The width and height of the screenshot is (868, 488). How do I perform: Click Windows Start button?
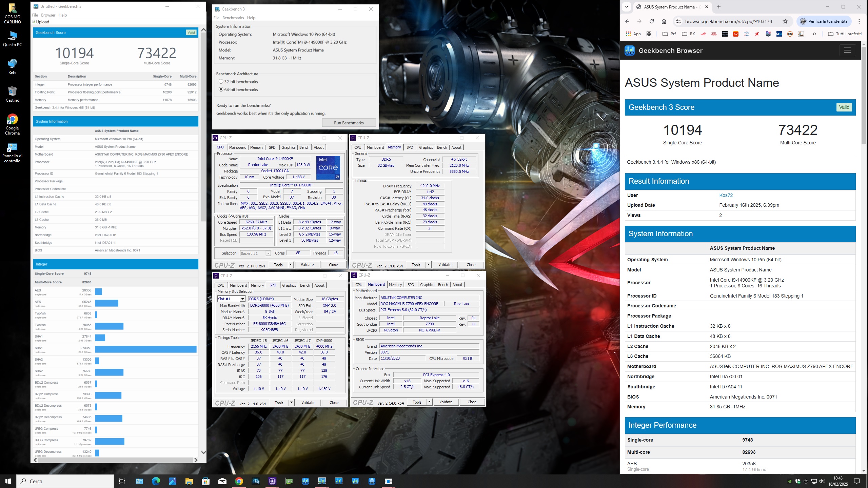click(x=8, y=481)
